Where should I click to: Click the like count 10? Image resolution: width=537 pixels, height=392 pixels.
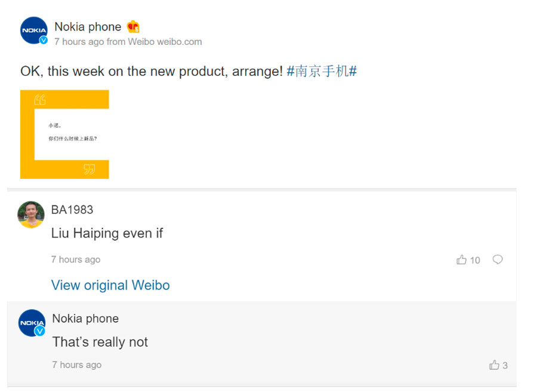475,260
